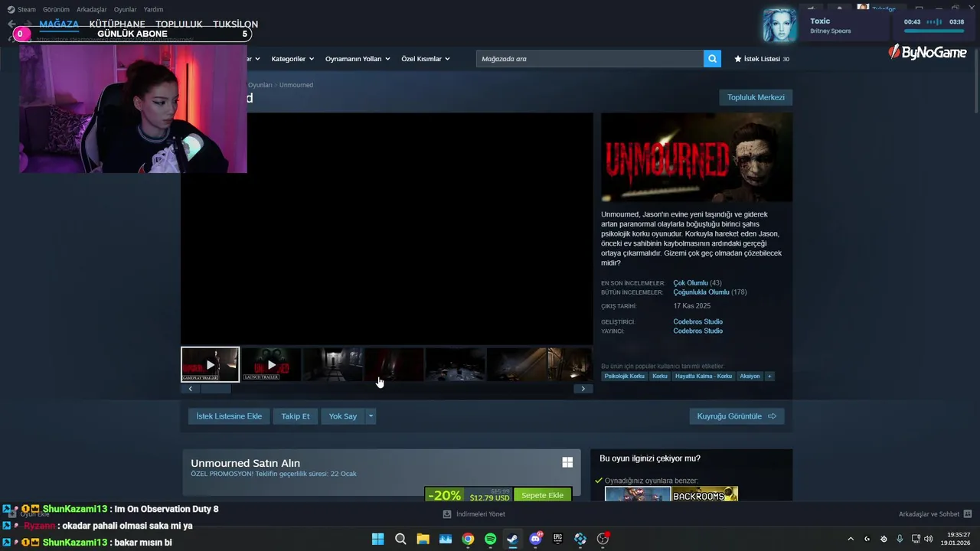Image resolution: width=980 pixels, height=551 pixels.
Task: Click the Psikolojik Korku tag
Action: [625, 376]
